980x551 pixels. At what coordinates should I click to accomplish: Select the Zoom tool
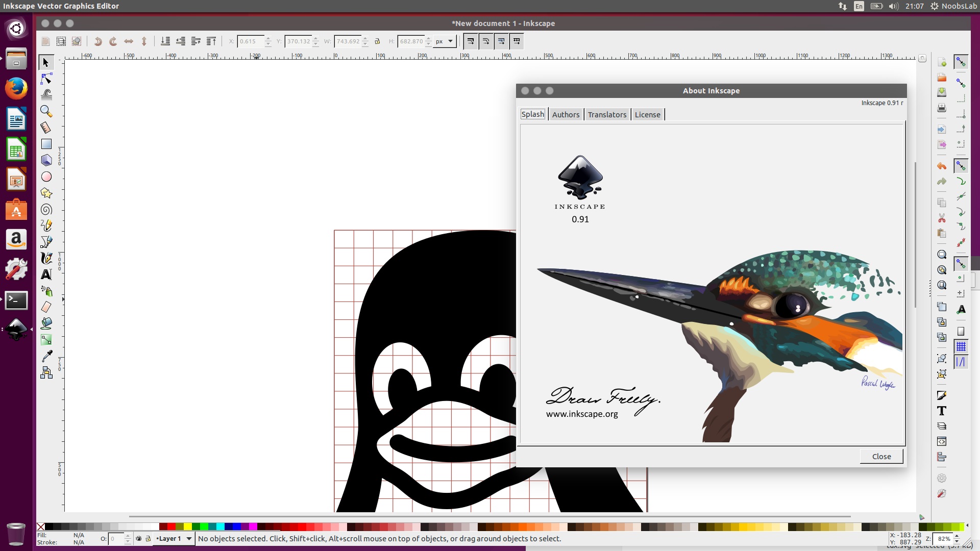point(46,111)
